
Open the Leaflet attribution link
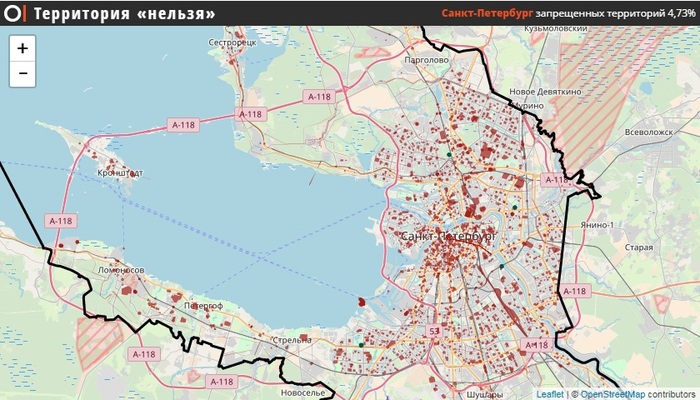click(x=550, y=394)
